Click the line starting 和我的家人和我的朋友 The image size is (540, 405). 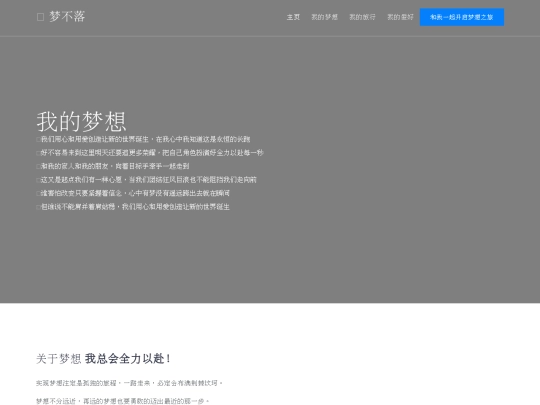[x=113, y=166]
